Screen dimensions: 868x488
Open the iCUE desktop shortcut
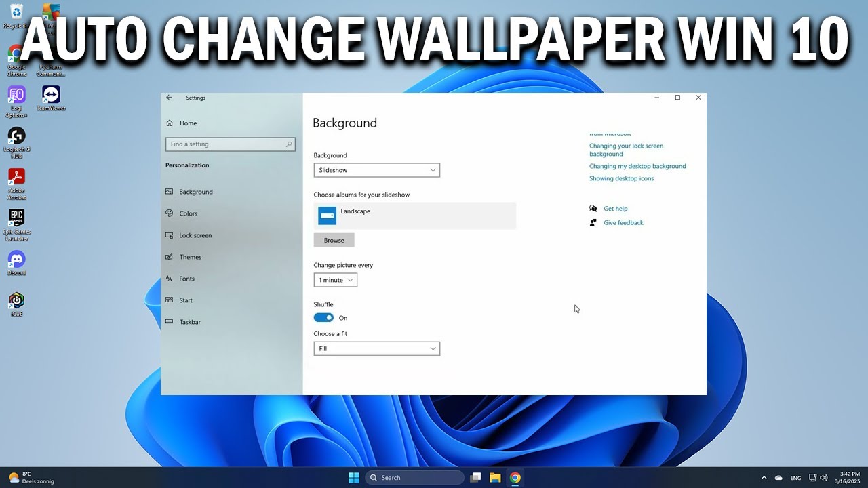(x=16, y=304)
